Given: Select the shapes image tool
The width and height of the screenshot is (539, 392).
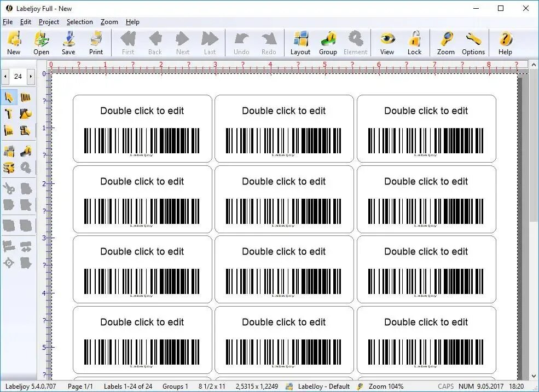Looking at the screenshot, I should [x=26, y=114].
